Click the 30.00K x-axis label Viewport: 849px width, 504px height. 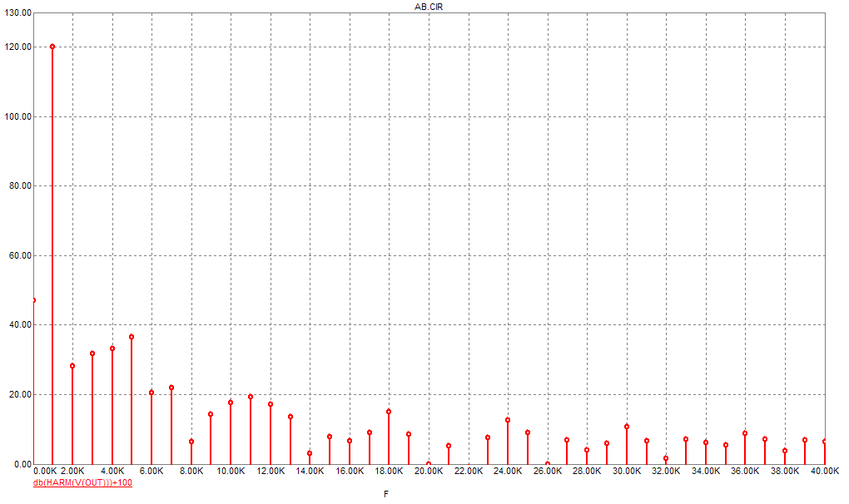(x=627, y=471)
